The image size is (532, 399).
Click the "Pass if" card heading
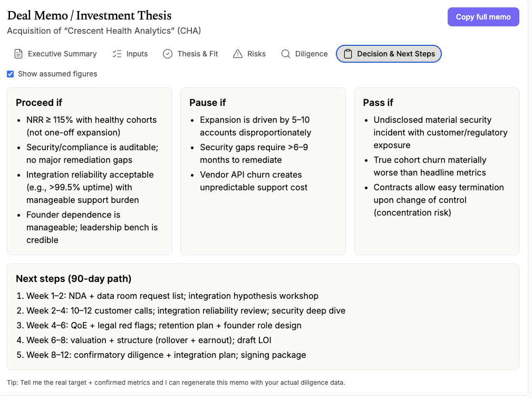(x=378, y=102)
